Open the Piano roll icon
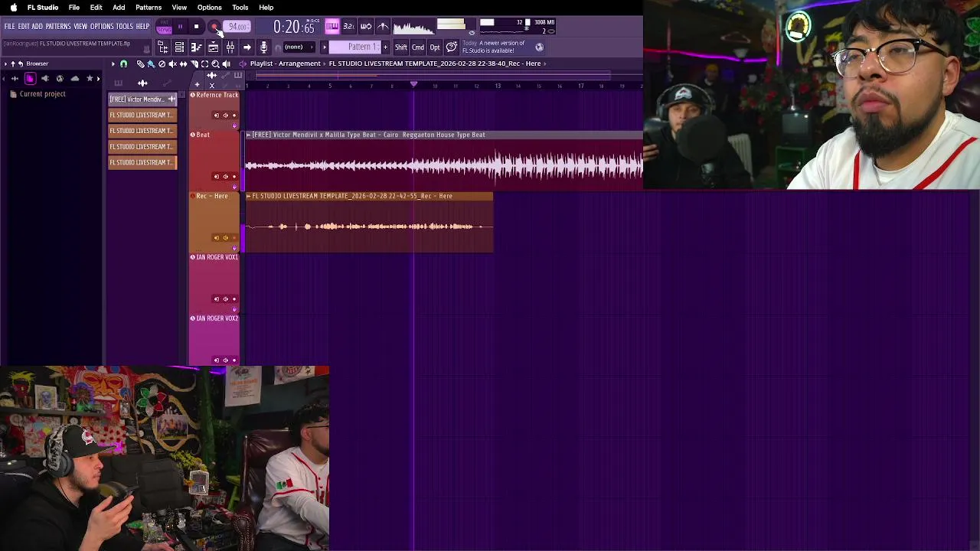The width and height of the screenshot is (980, 551). (x=196, y=47)
